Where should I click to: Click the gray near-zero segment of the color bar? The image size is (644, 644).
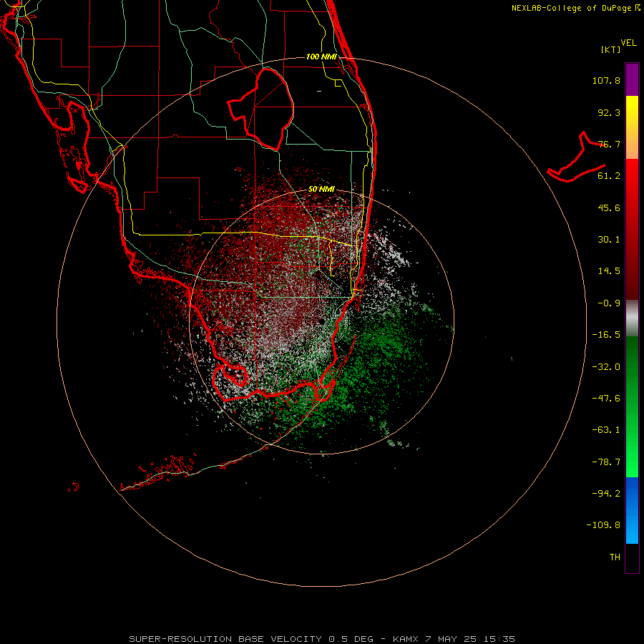coord(632,318)
